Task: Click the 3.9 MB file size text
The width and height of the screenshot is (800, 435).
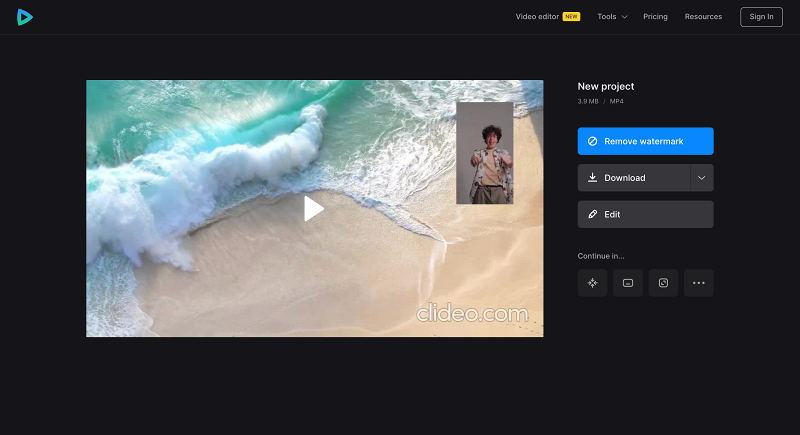Action: click(588, 101)
